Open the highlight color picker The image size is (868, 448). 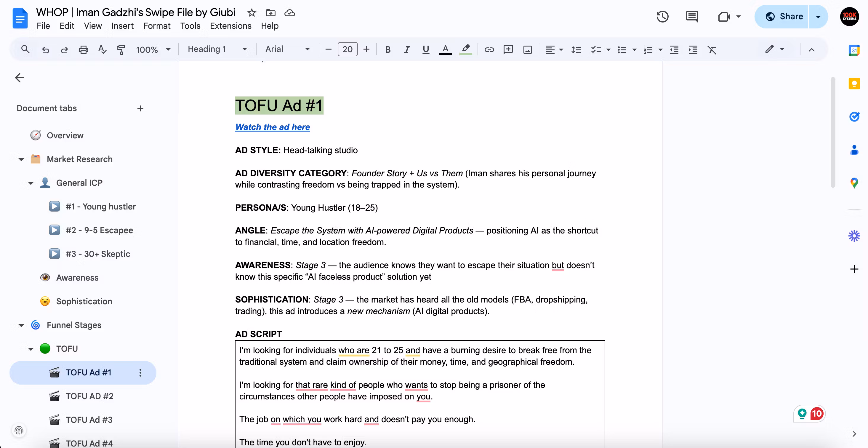[465, 49]
